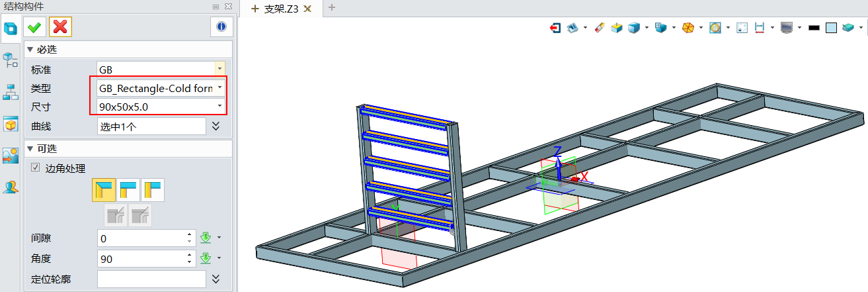Open the 尺寸 90x50x5.0 dropdown

[x=219, y=106]
